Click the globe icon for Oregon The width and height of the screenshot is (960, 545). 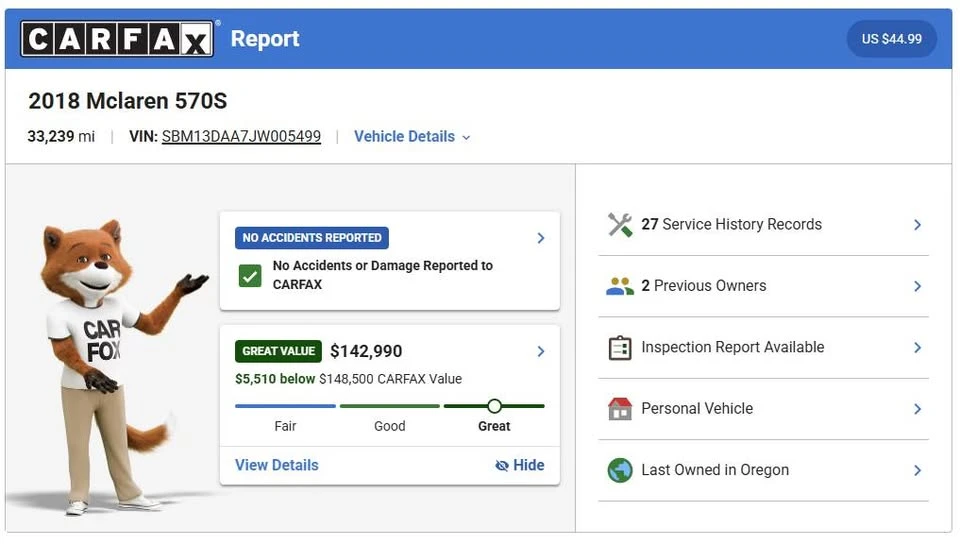[620, 470]
